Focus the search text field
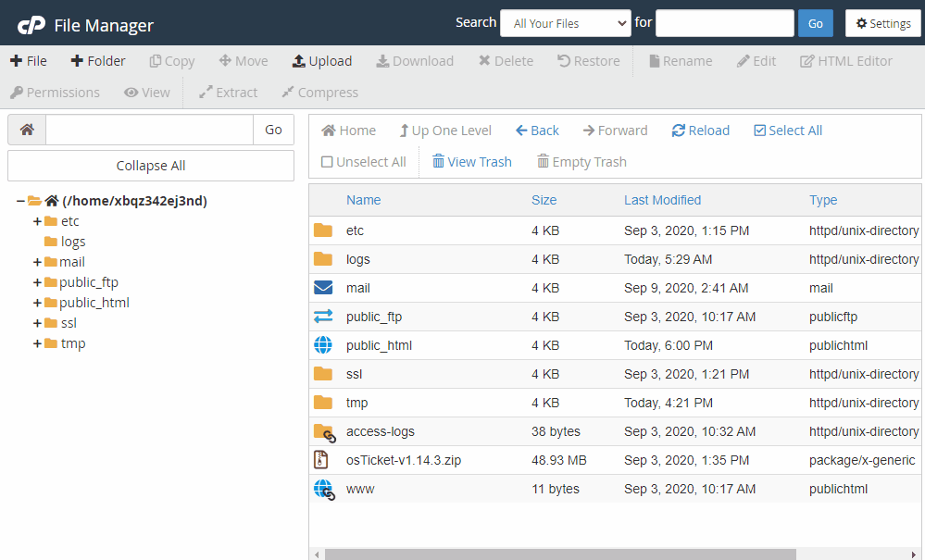 pos(724,23)
